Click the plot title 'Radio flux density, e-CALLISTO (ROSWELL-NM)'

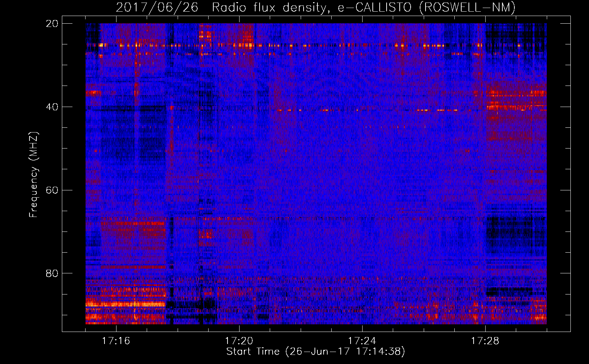tap(363, 7)
